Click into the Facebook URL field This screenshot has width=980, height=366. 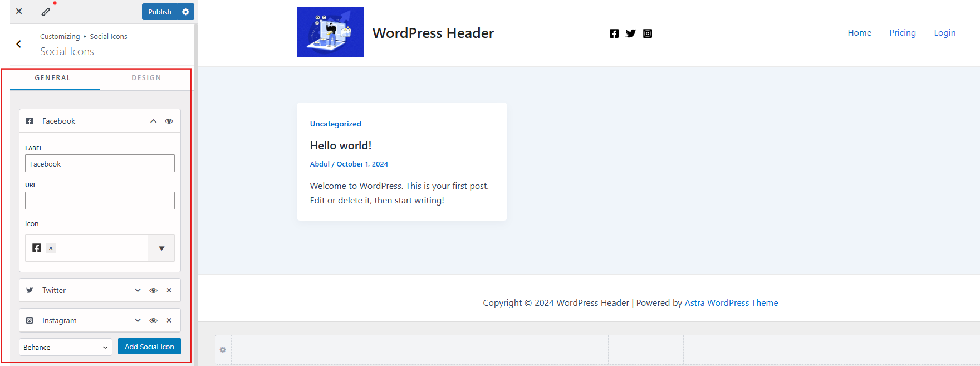pyautogui.click(x=100, y=201)
